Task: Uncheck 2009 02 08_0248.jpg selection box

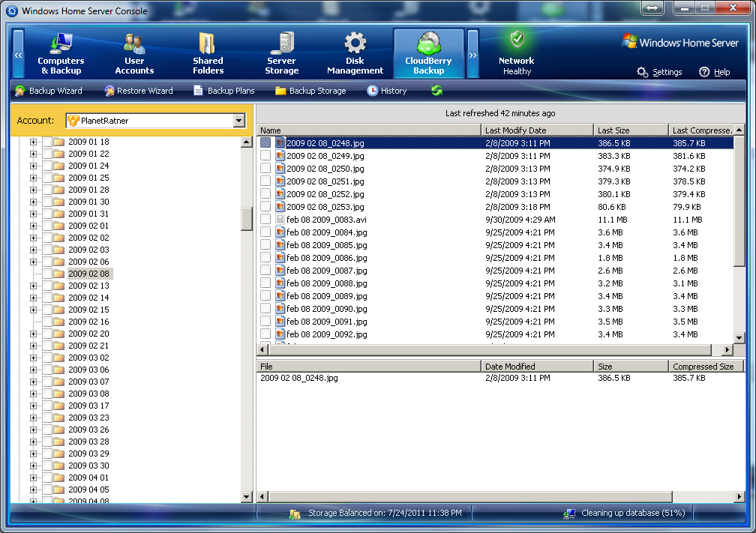Action: (x=266, y=142)
